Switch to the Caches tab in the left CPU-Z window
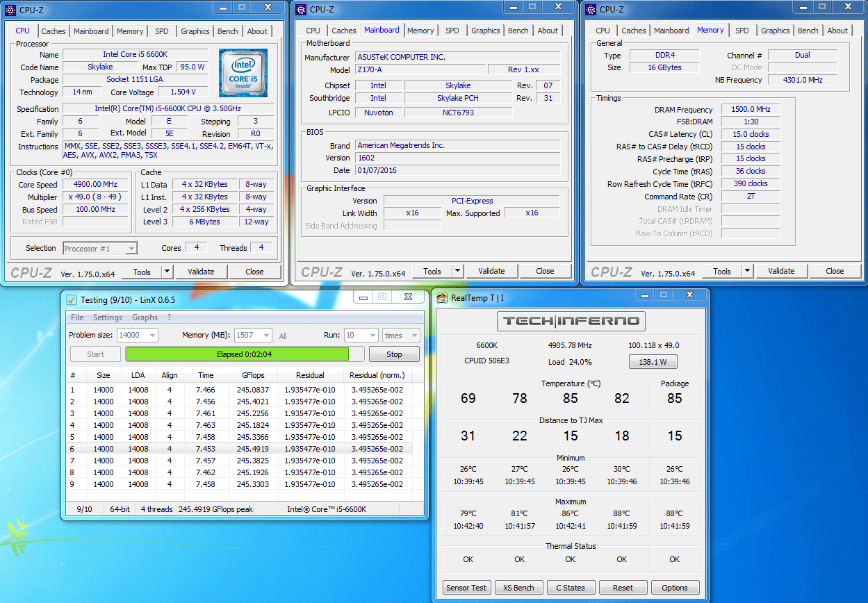Screen dimensions: 868x603 pyautogui.click(x=54, y=31)
